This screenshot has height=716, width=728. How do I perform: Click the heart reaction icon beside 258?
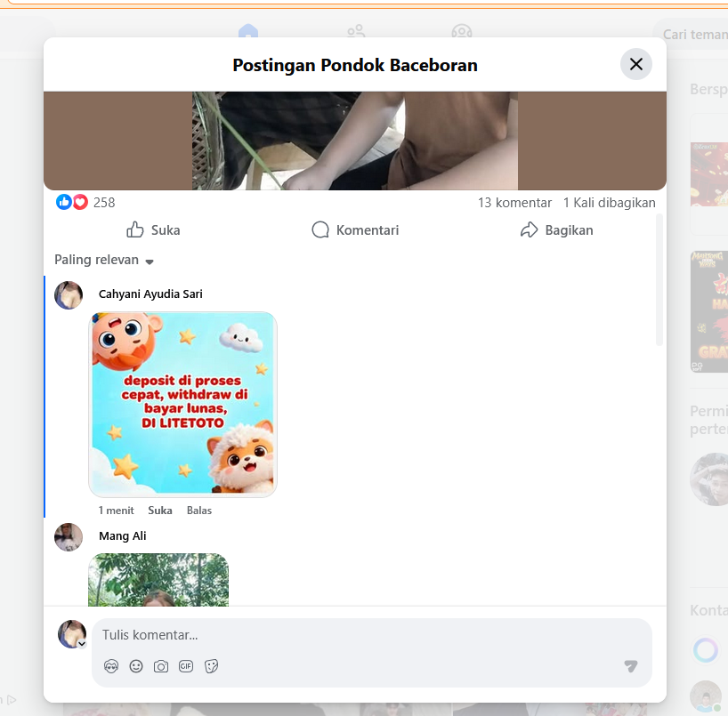point(80,202)
